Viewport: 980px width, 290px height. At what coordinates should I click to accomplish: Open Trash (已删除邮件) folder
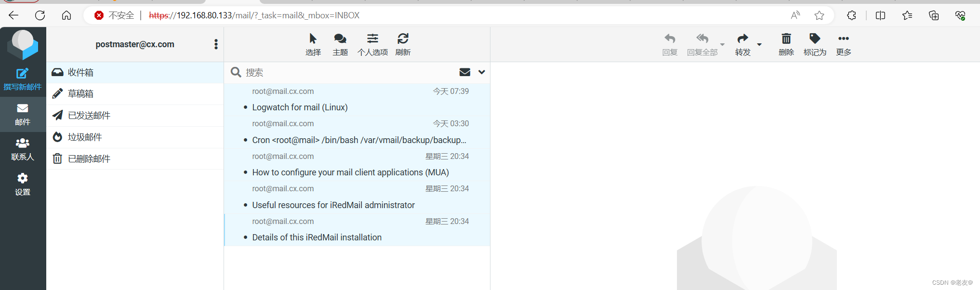click(135, 159)
